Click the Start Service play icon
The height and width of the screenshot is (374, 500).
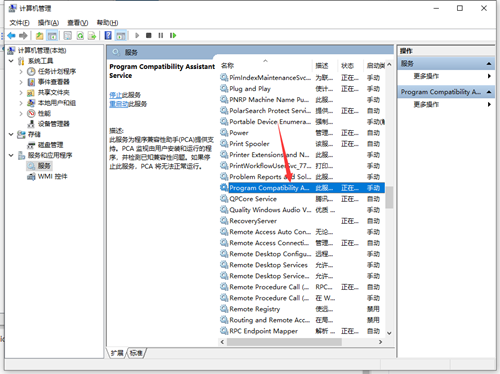[137, 35]
